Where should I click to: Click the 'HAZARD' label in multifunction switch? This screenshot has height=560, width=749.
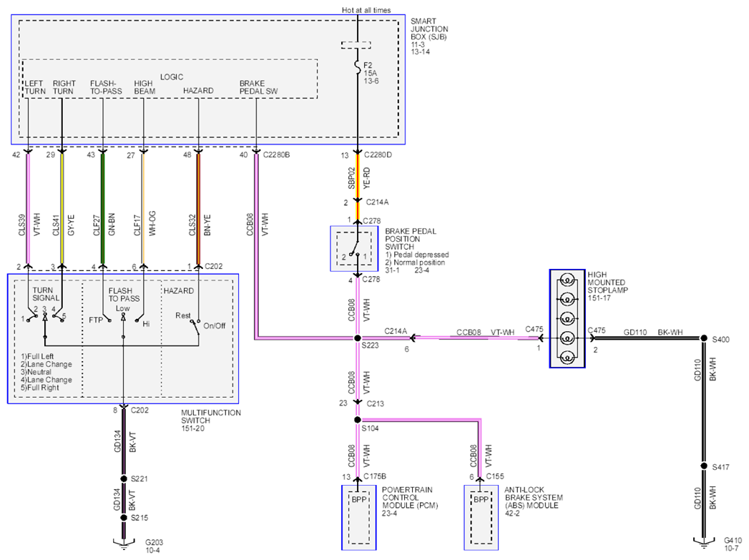(179, 291)
